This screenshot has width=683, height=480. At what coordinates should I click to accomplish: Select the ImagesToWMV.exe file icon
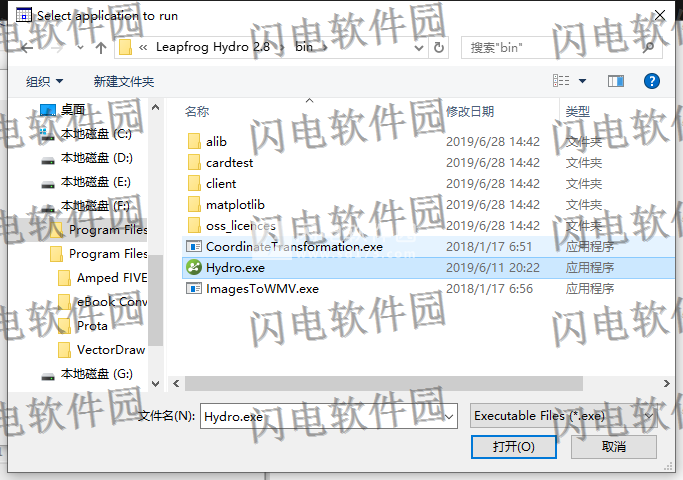(194, 288)
